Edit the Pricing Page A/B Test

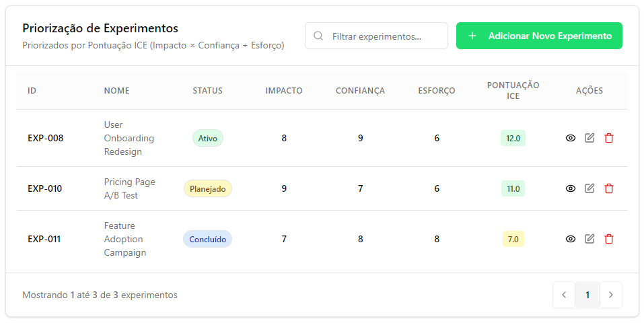point(589,188)
